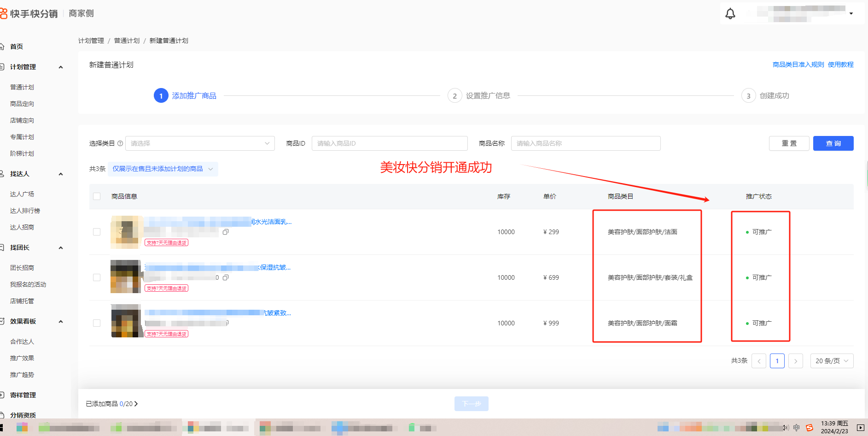Viewport: 868px width, 436px height.
Task: Open the product title ending 水光洁面乳
Action: tap(218, 222)
